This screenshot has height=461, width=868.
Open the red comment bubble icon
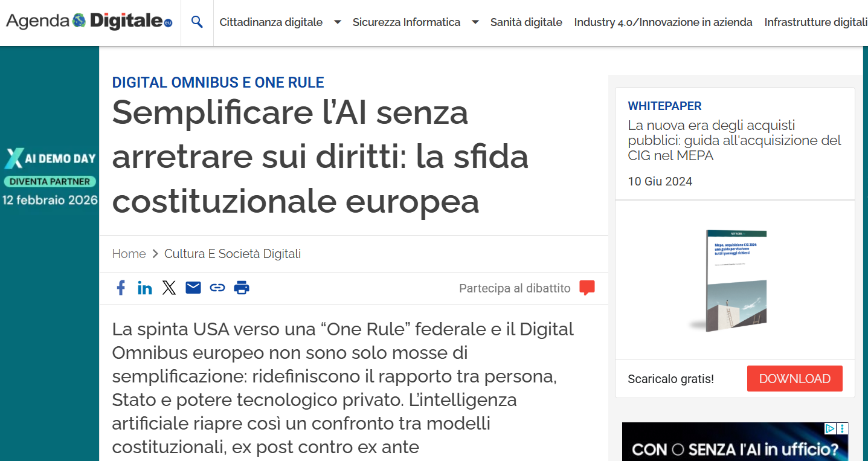587,288
